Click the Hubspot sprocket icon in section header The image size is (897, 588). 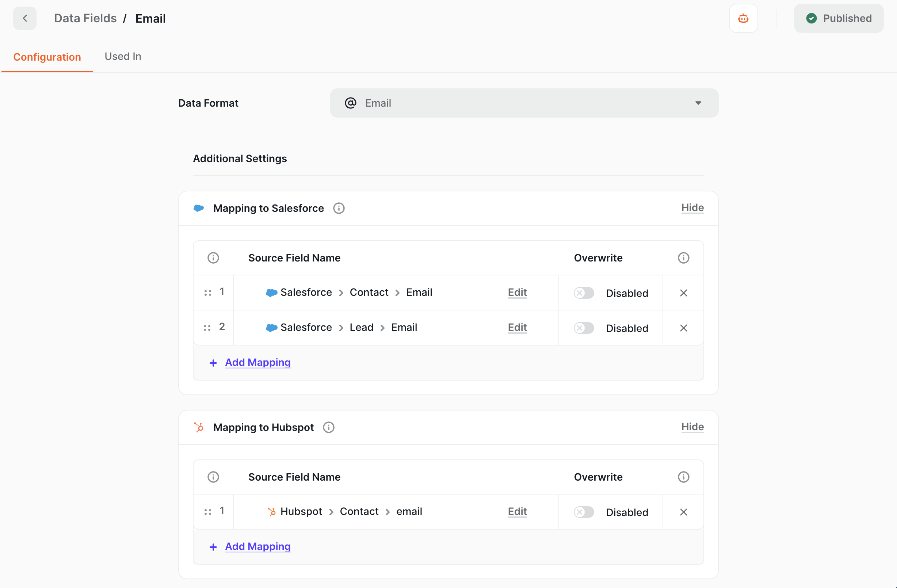pos(199,427)
